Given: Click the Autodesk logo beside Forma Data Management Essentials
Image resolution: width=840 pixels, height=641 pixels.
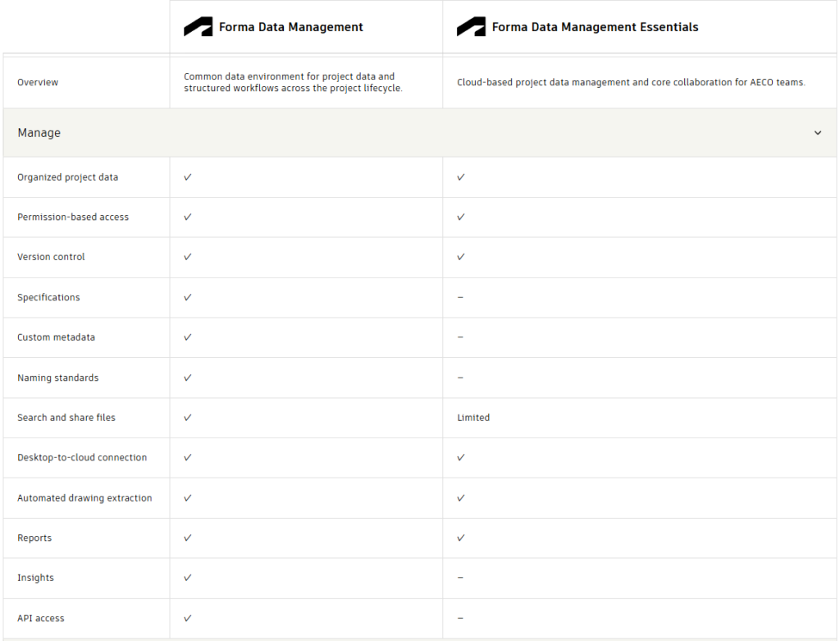Looking at the screenshot, I should (x=471, y=27).
